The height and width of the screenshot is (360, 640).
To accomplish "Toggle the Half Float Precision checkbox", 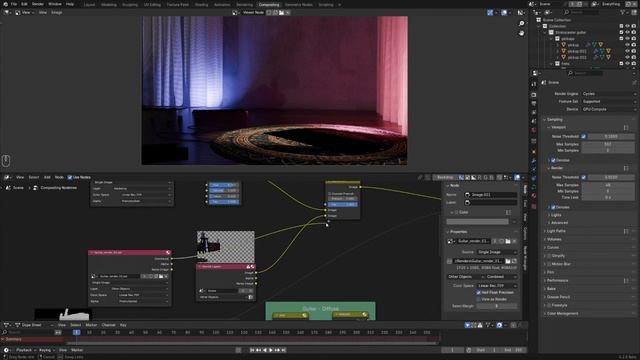I will click(x=479, y=292).
